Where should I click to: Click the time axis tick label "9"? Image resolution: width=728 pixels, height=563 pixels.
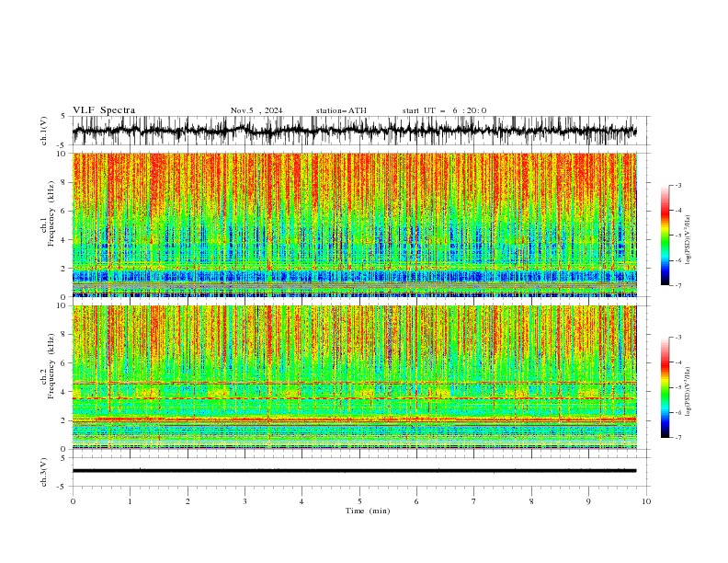pos(588,501)
